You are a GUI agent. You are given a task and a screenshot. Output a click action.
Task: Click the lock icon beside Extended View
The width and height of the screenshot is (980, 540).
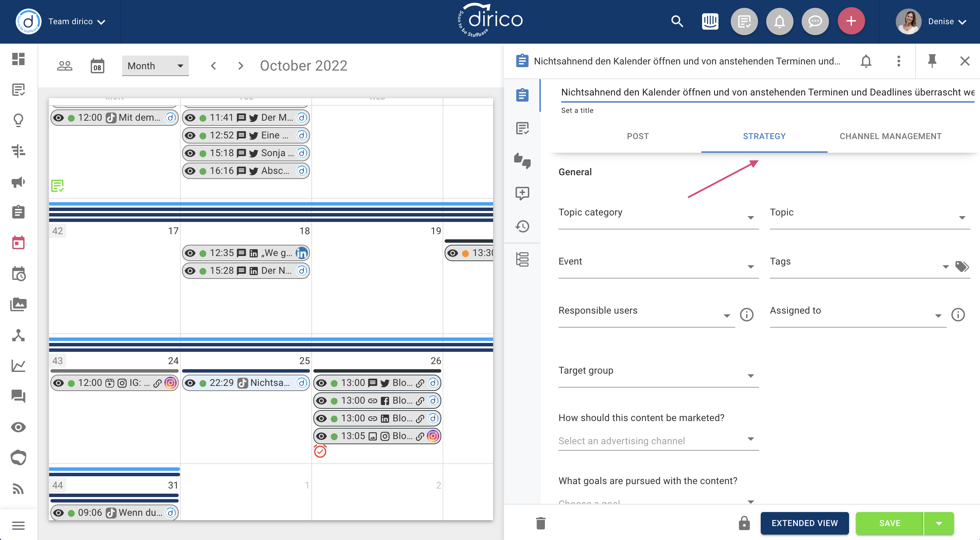point(744,523)
